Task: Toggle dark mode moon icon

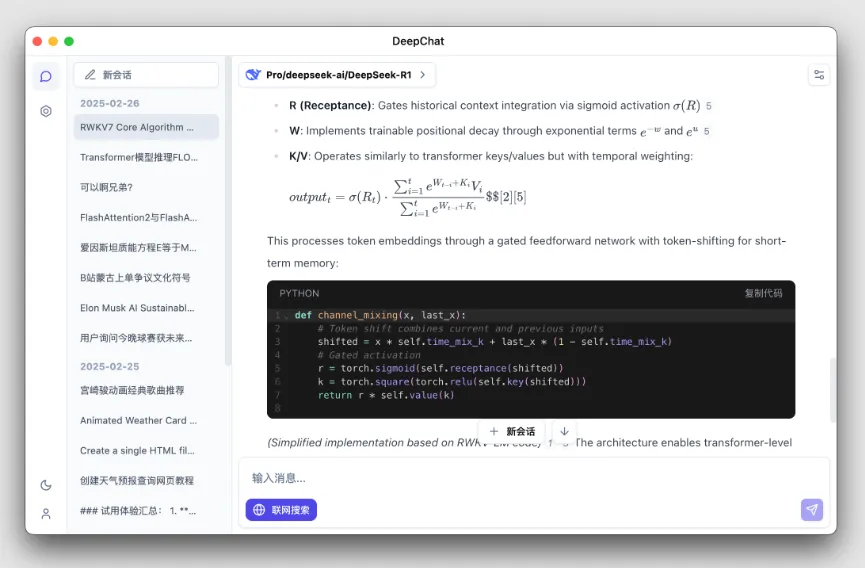Action: coord(46,485)
